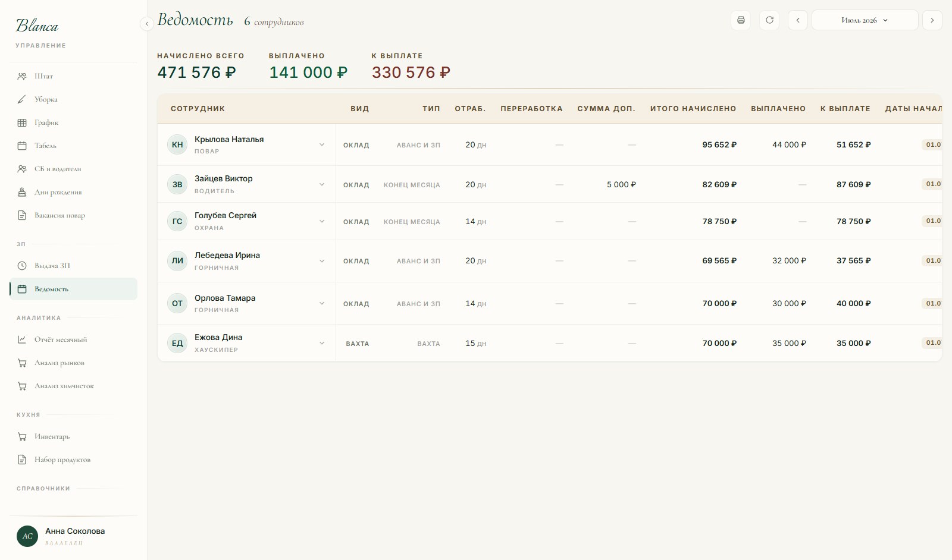952x560 pixels.
Task: Open the Июль 2026 month dropdown
Action: tap(865, 20)
